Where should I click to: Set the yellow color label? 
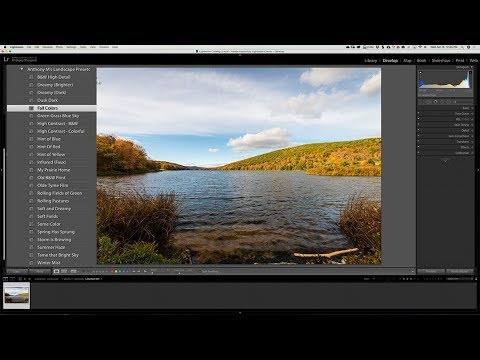(116, 271)
